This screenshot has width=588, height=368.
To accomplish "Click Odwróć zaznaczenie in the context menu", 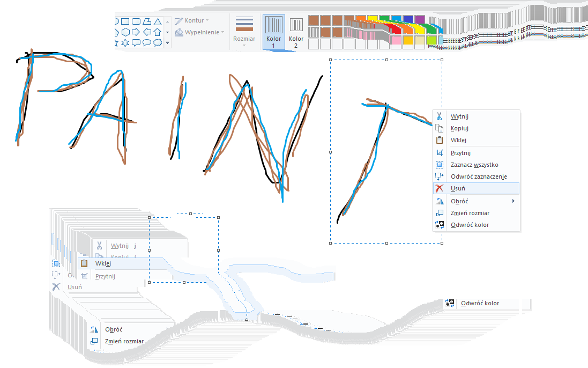I will pyautogui.click(x=479, y=176).
